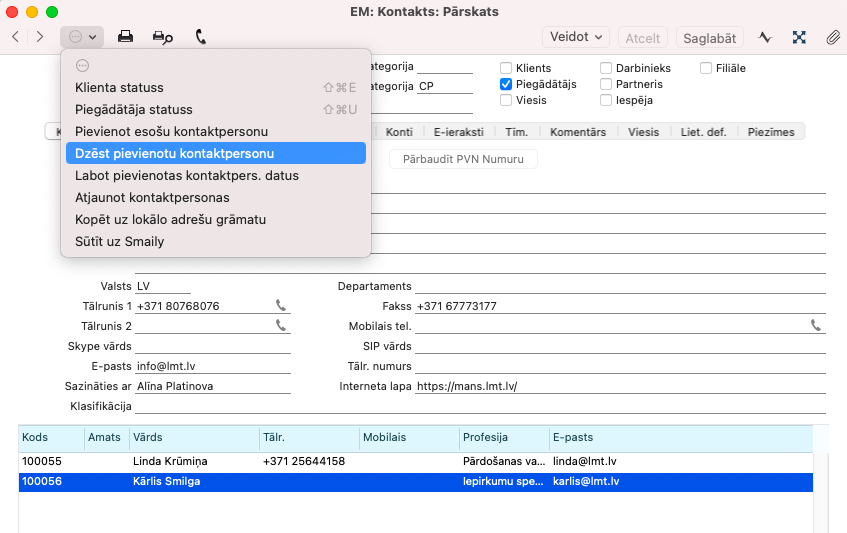Screen dimensions: 847x533
Task: Dial Tālrunis 1 using its phone icon
Action: point(281,306)
